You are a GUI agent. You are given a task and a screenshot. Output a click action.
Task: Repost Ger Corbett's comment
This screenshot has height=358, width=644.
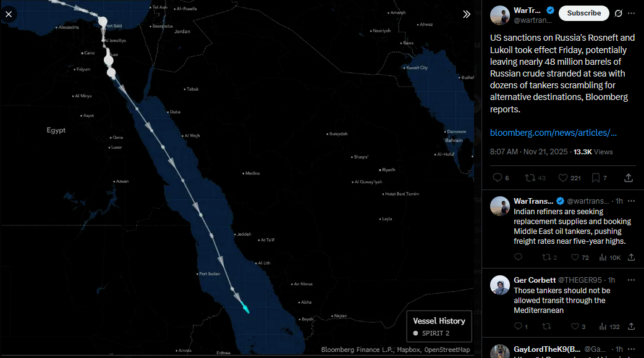click(x=546, y=326)
